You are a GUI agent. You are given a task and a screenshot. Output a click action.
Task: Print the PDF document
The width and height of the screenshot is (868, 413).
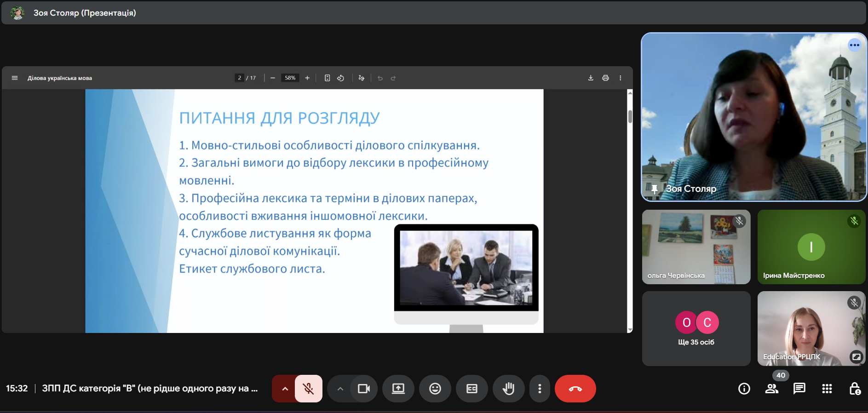[605, 78]
